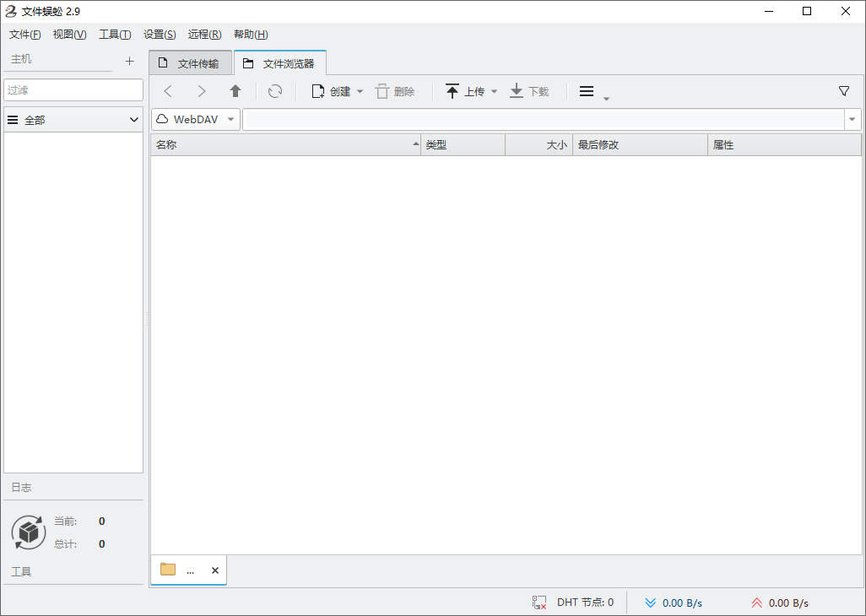Go forward with the right arrow
866x616 pixels.
point(202,91)
